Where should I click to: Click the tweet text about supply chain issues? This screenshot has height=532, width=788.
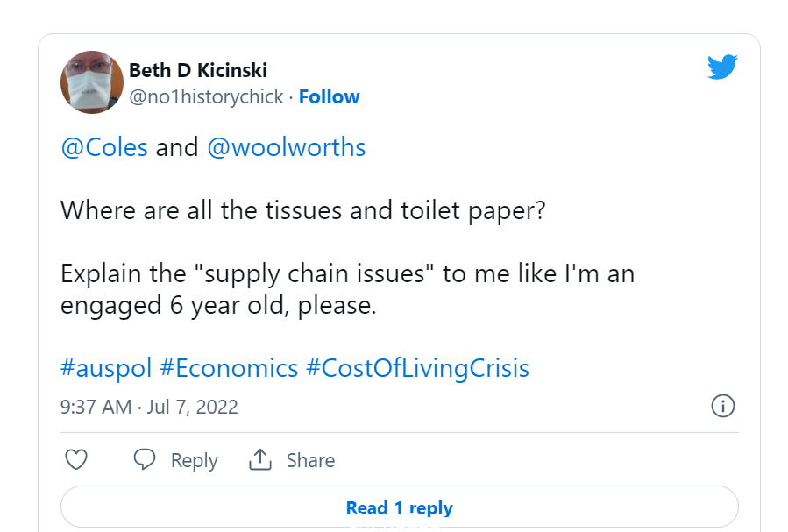point(348,290)
